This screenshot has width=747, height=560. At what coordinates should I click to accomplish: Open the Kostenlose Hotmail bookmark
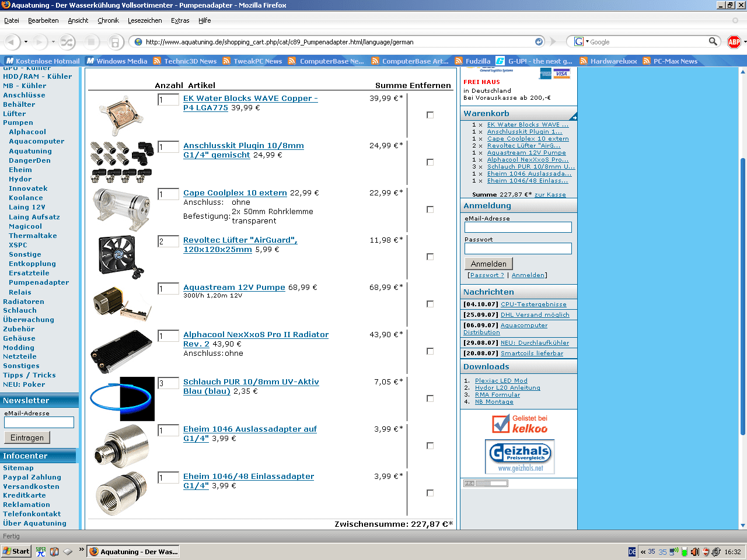point(43,61)
